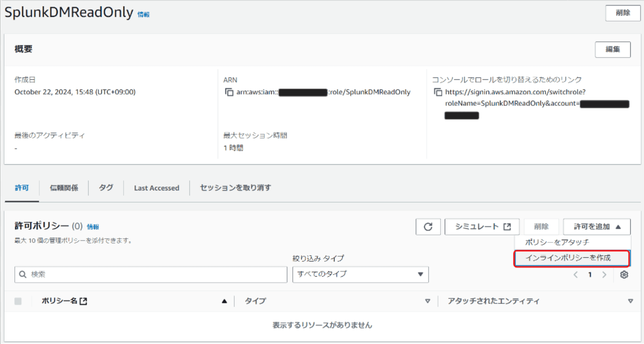644x344 pixels.
Task: Switch to the タグ tab
Action: point(106,188)
